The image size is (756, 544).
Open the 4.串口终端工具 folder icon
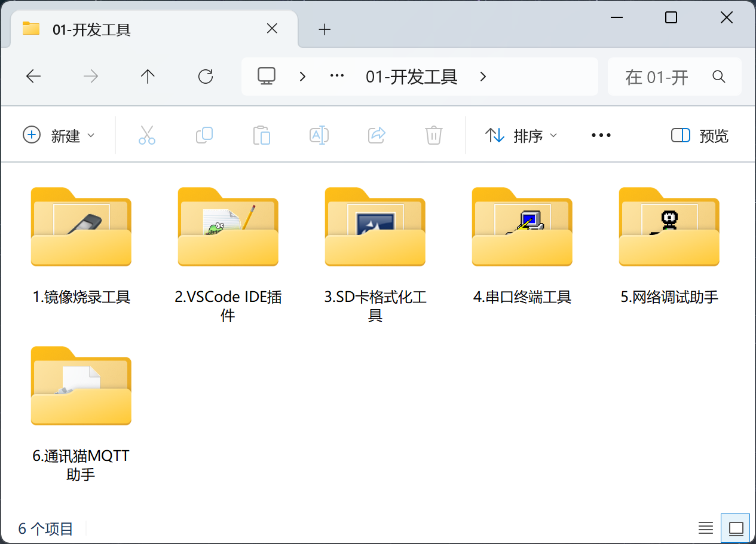[522, 227]
